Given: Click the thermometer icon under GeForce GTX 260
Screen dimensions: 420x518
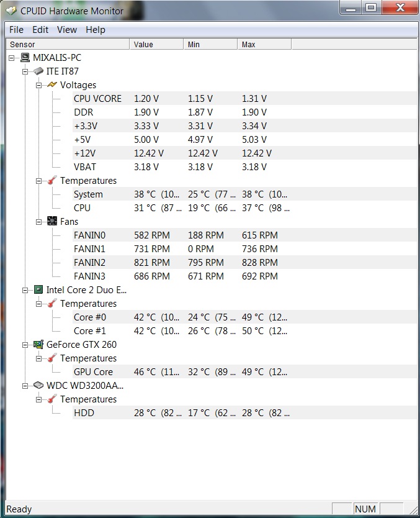Looking at the screenshot, I should [x=51, y=358].
